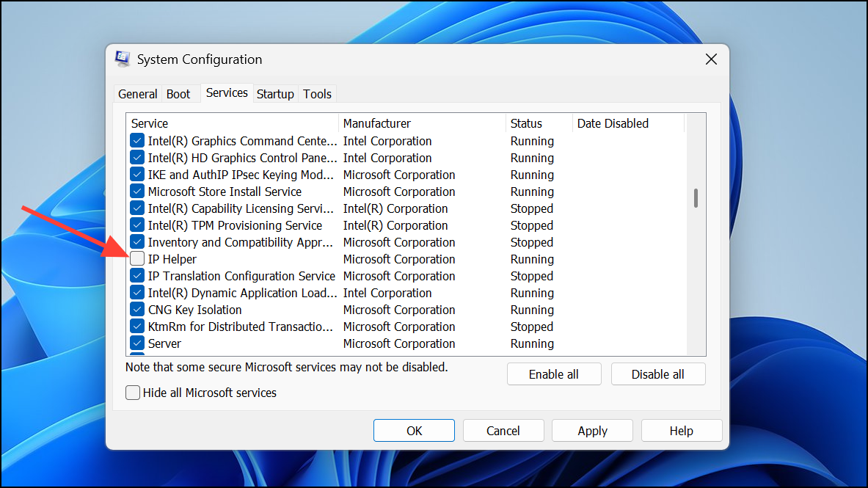Select the Services tab
The width and height of the screenshot is (868, 488).
pyautogui.click(x=227, y=93)
